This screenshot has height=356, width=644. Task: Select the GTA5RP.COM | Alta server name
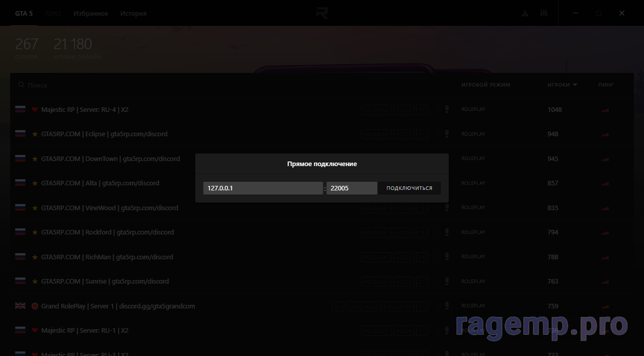coord(100,183)
